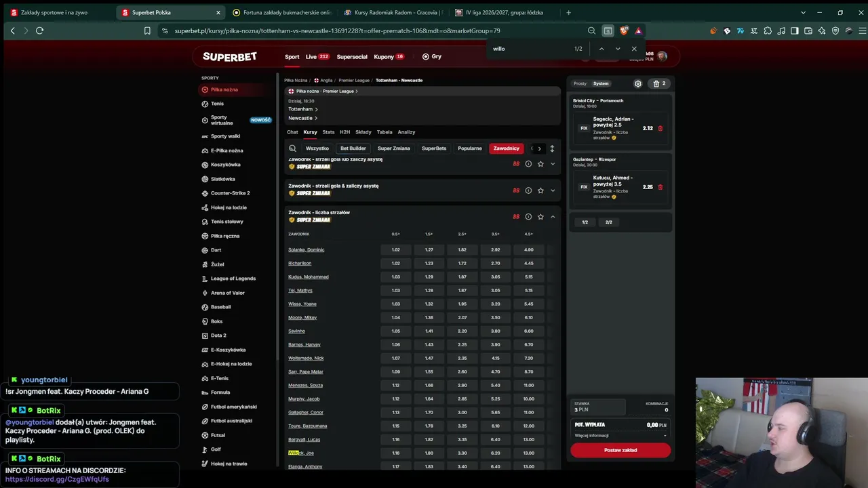This screenshot has width=868, height=488.
Task: Remove the Segecic, Adrian bet from the slip
Action: (x=660, y=128)
